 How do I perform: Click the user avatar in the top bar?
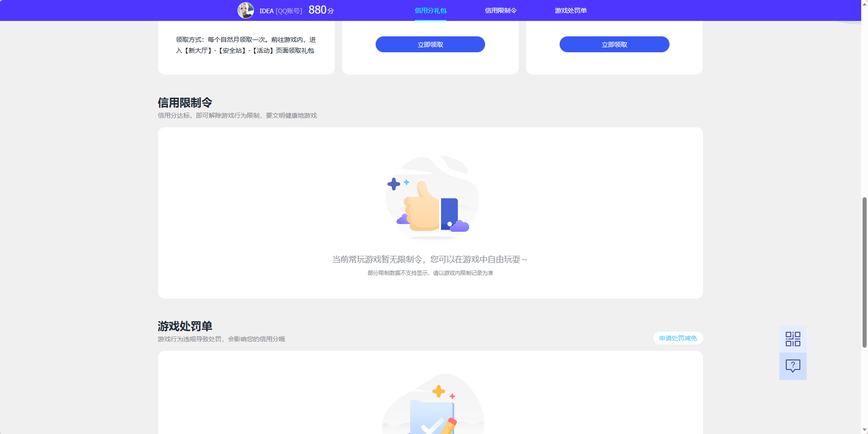[246, 10]
